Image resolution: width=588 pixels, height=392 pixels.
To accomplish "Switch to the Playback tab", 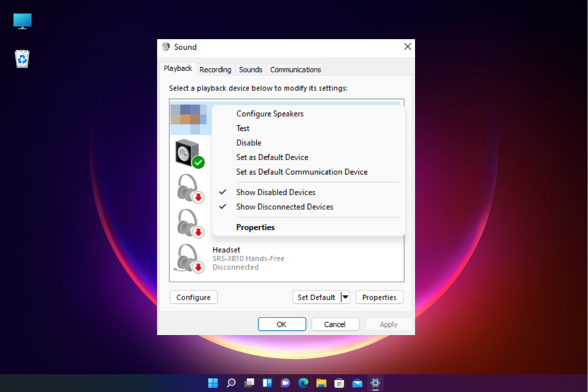I will (x=178, y=68).
